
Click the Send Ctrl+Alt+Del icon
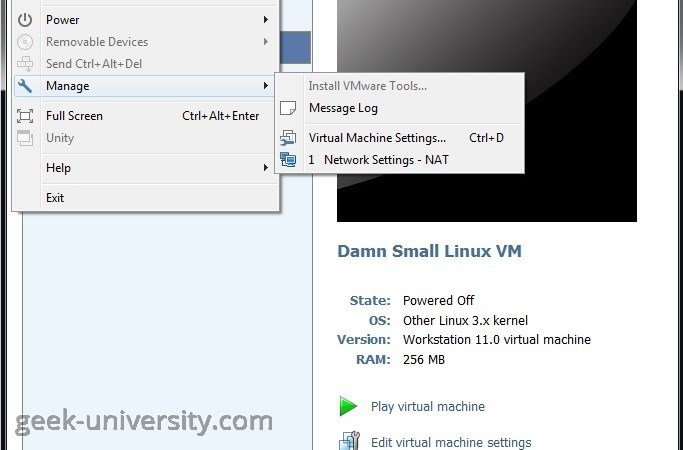[25, 64]
